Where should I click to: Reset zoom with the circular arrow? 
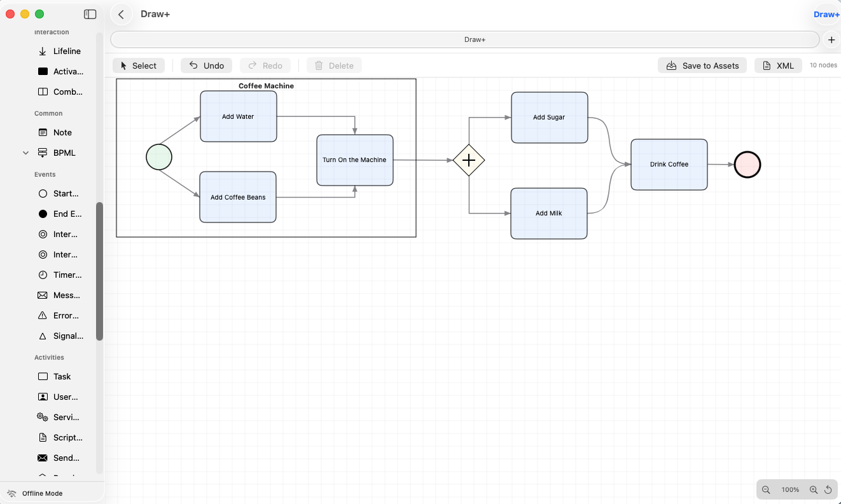click(x=828, y=490)
